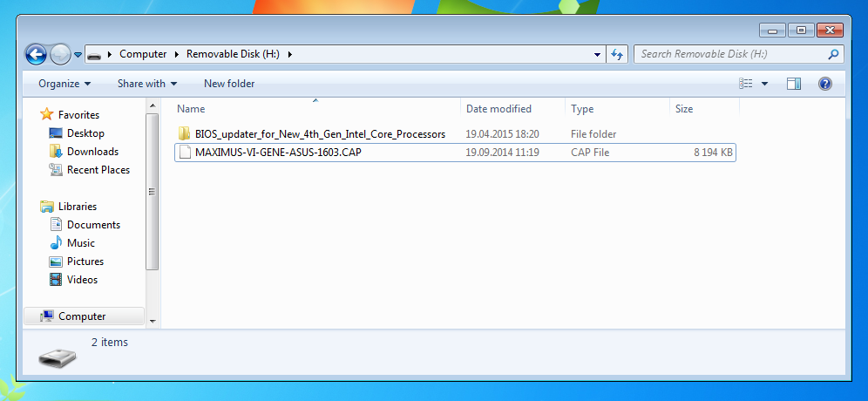868x401 pixels.
Task: Click the removable drive icon in details pane
Action: [x=58, y=358]
